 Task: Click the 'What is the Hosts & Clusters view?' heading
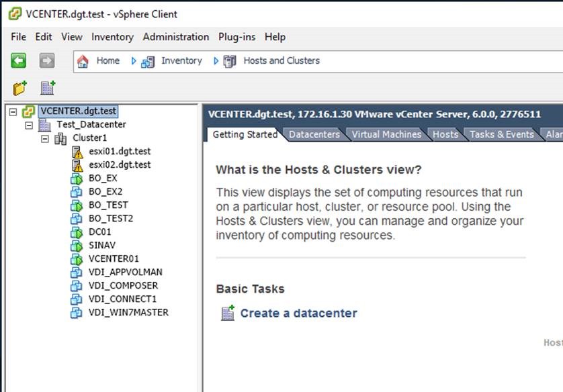(318, 169)
